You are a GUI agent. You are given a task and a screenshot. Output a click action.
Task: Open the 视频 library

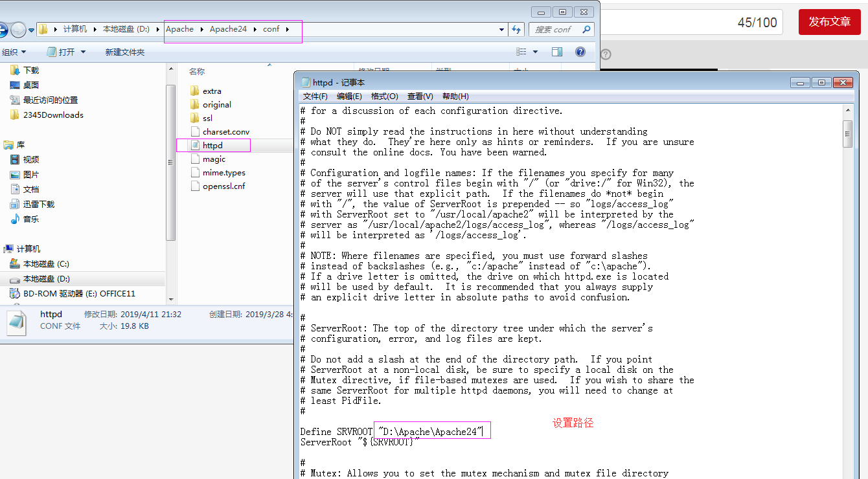(31, 159)
